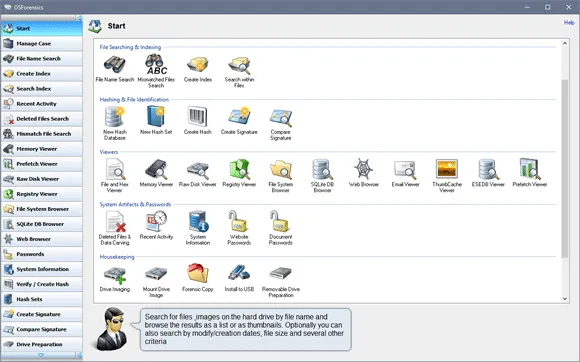580x362 pixels.
Task: Open Compare Signature icon in main panel
Action: click(x=280, y=118)
